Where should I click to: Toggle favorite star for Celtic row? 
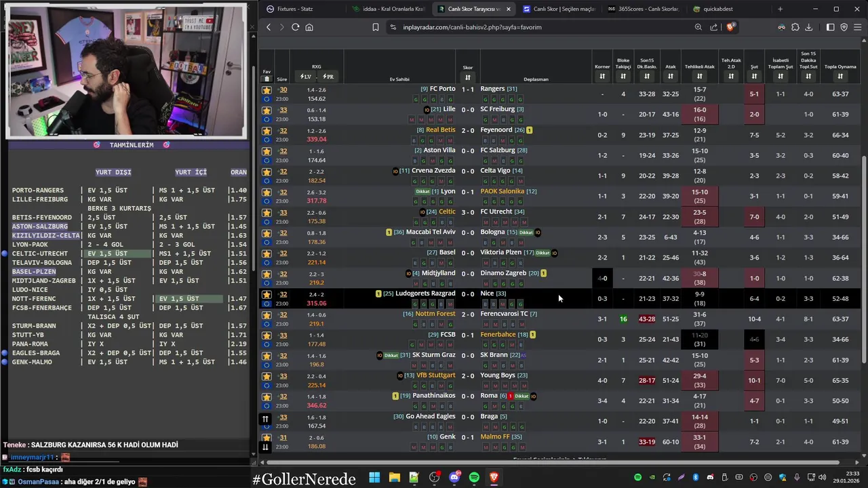pyautogui.click(x=267, y=212)
